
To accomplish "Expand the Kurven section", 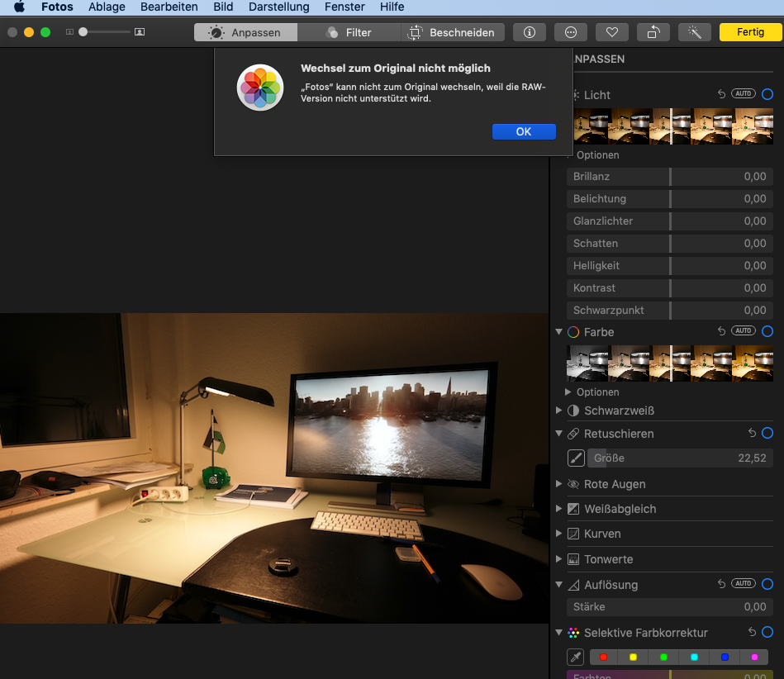I will click(x=561, y=534).
